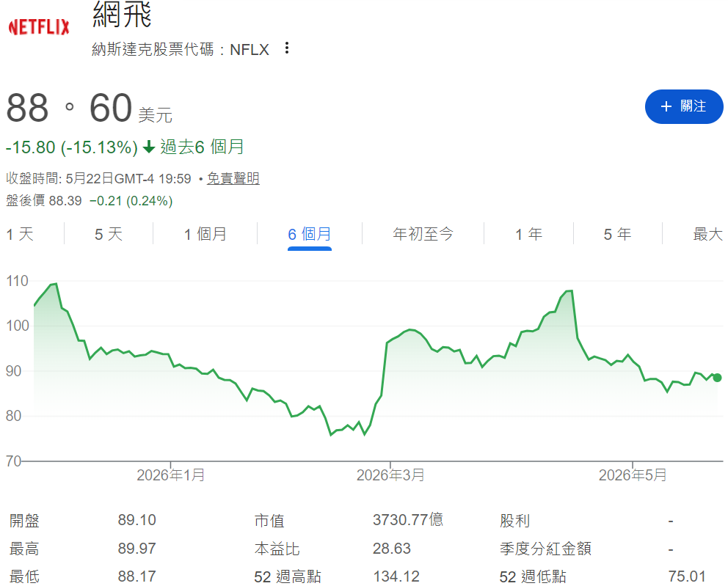Choose the 年初至今 range tab

[x=423, y=234]
